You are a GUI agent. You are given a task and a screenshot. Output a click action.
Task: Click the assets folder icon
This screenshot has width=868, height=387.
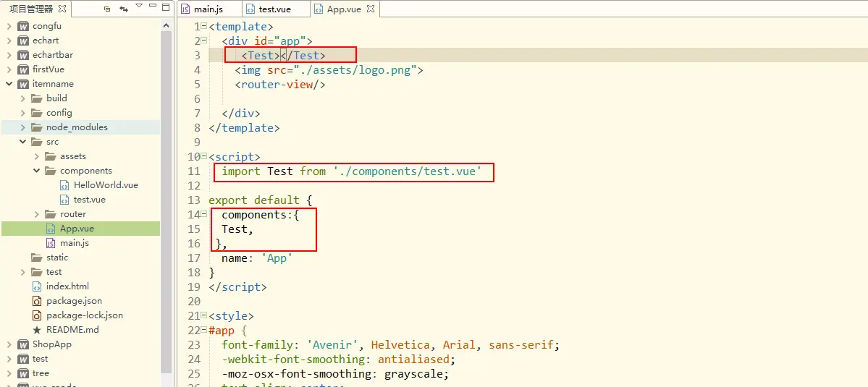(51, 156)
